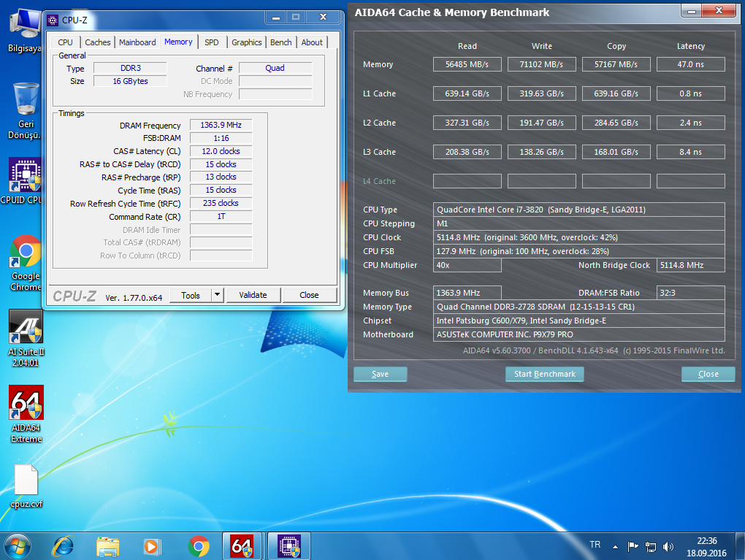Open Action Center flag tray icon

[633, 547]
